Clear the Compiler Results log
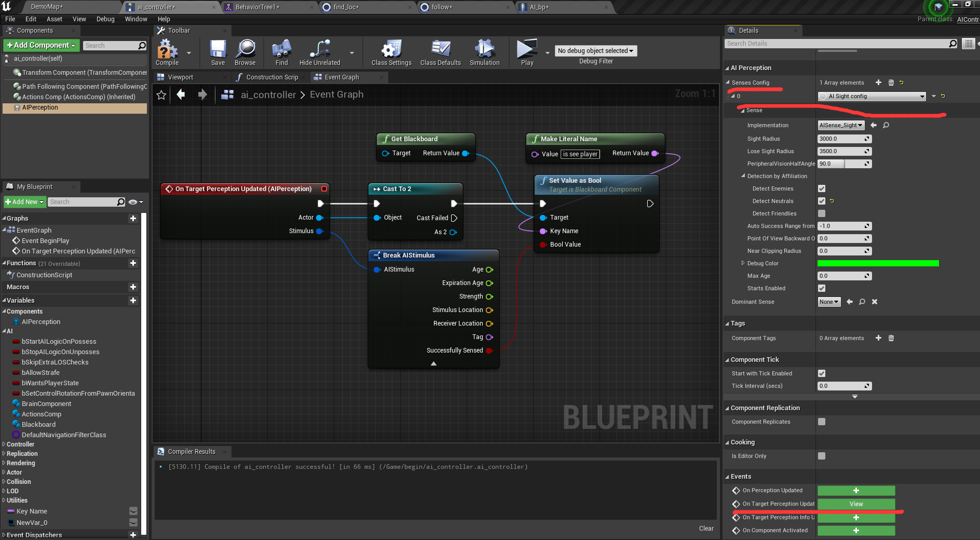The height and width of the screenshot is (540, 980). (706, 528)
